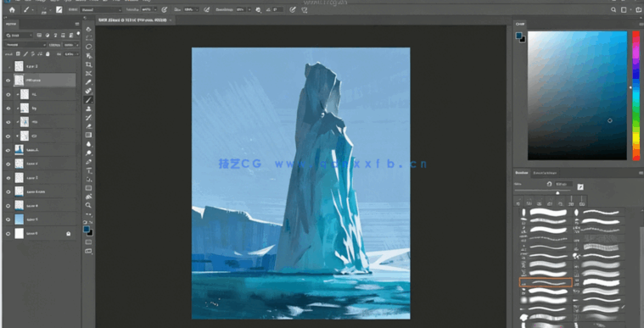Click the Home icon in options bar

pos(12,10)
